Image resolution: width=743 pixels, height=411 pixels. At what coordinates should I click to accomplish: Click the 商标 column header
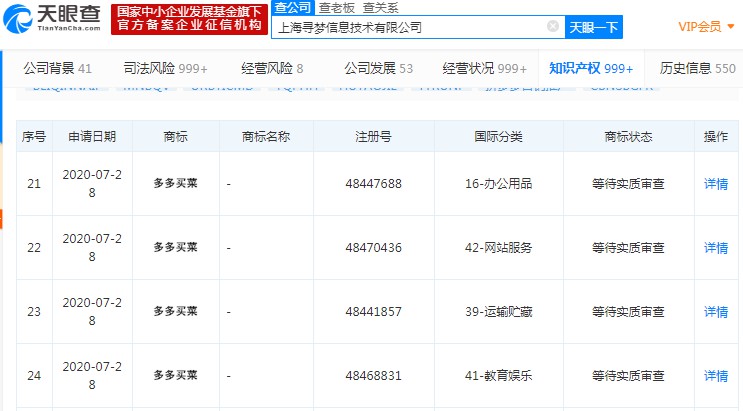(175, 137)
